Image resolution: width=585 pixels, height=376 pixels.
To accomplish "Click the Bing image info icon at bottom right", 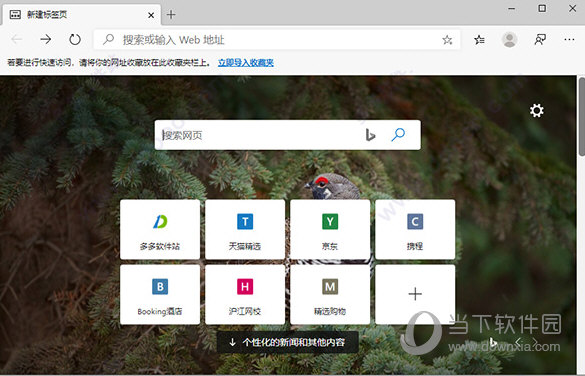I will (x=493, y=342).
